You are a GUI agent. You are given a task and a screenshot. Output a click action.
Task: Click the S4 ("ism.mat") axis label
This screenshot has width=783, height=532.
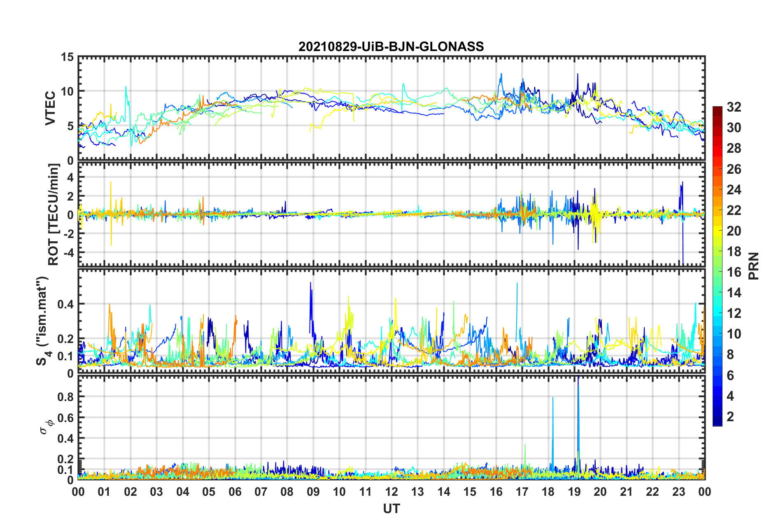[42, 321]
